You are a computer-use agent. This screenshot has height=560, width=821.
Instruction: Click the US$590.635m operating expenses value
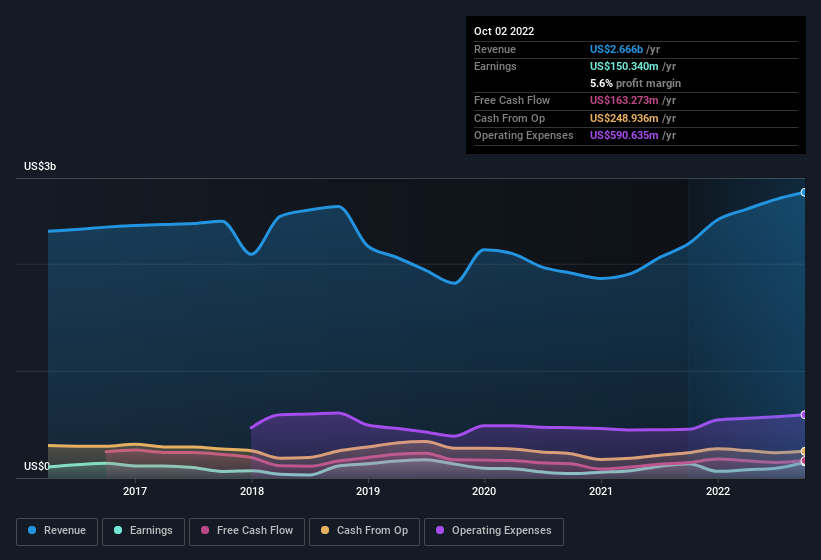tap(624, 136)
